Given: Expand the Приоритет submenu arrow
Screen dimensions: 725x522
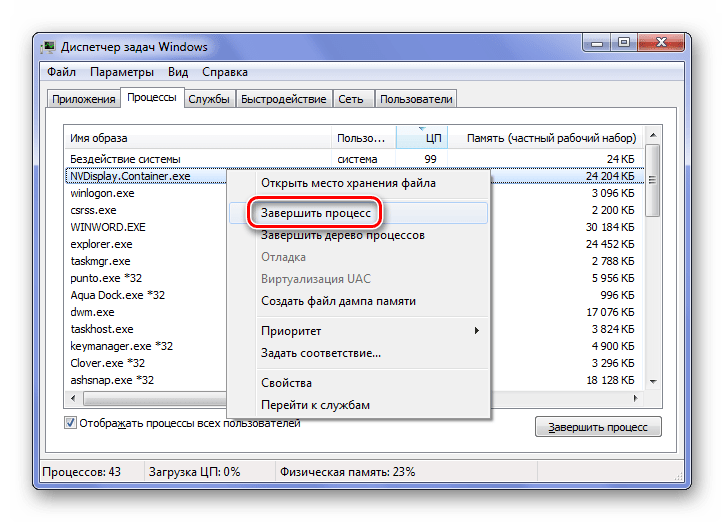Looking at the screenshot, I should (476, 331).
